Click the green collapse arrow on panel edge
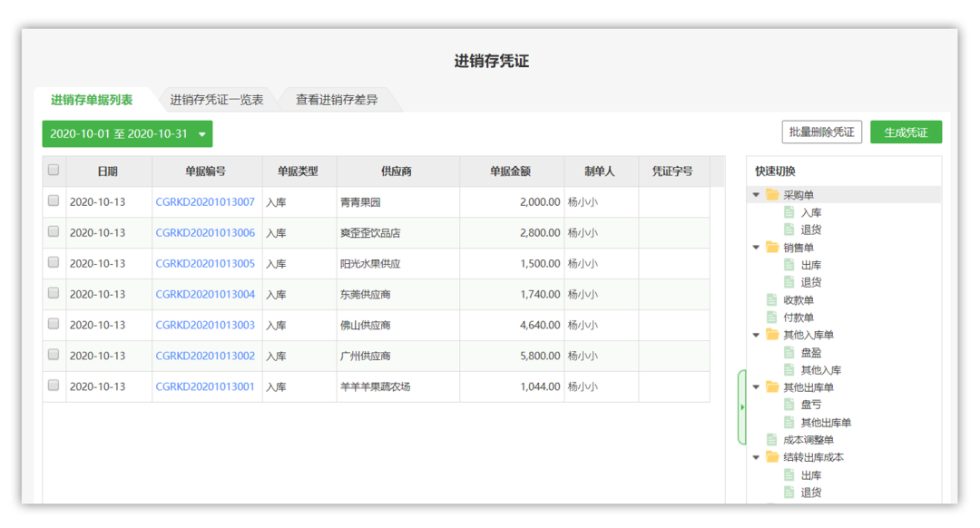The image size is (980, 528). 741,406
